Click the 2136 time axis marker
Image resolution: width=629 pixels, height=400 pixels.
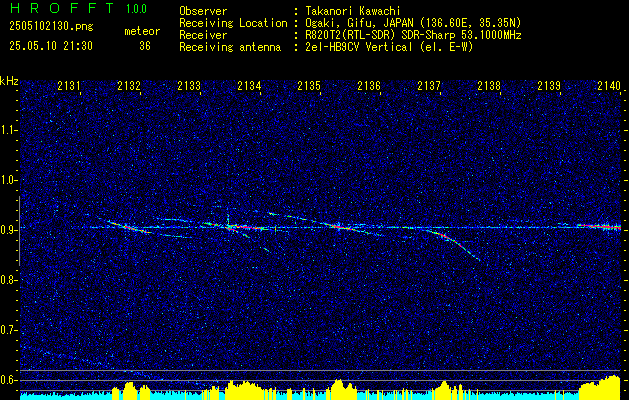[369, 85]
